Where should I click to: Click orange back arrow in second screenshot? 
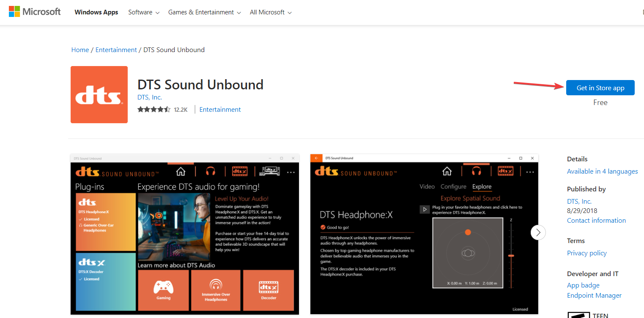(316, 158)
